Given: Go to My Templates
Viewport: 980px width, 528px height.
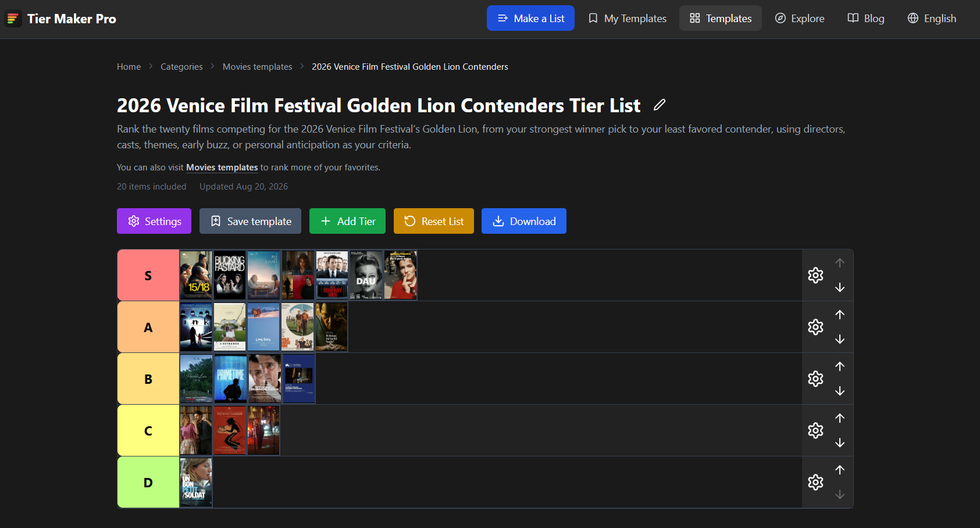Looking at the screenshot, I should 627,19.
